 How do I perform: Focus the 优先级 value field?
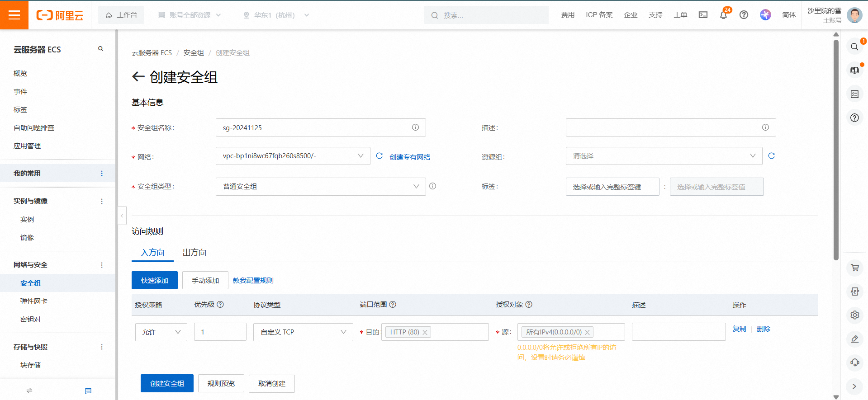click(220, 332)
